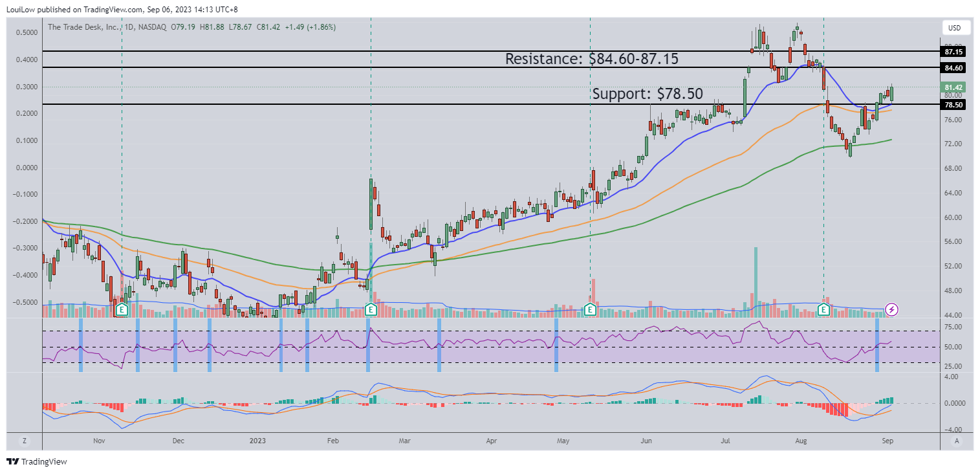Image resolution: width=980 pixels, height=473 pixels.
Task: Click the RSI '25.00' scale value
Action: pyautogui.click(x=953, y=367)
